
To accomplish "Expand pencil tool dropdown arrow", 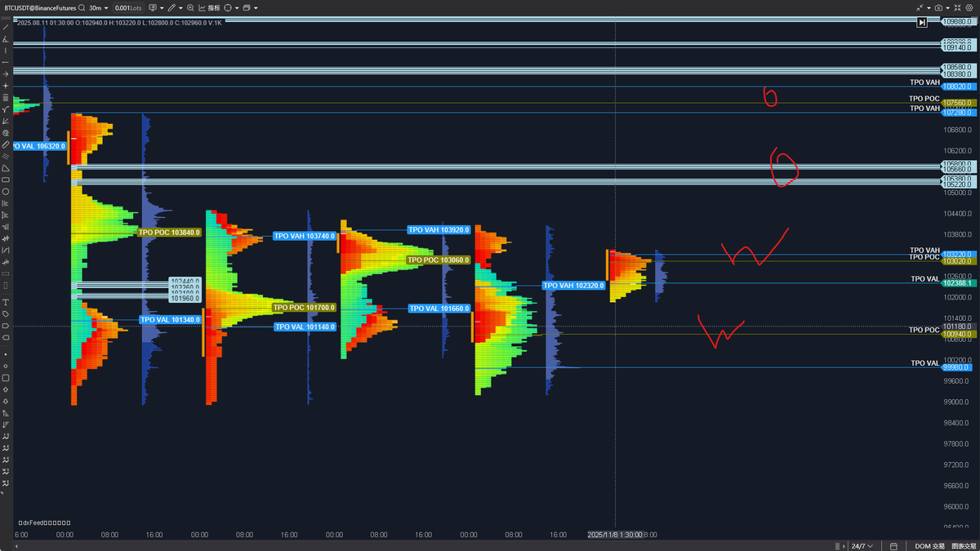I will pyautogui.click(x=180, y=8).
